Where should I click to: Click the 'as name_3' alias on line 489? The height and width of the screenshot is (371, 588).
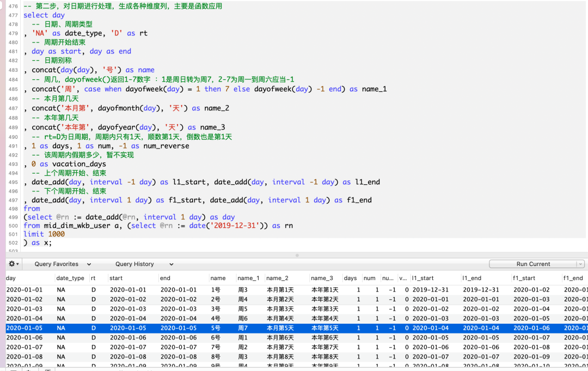coord(206,127)
